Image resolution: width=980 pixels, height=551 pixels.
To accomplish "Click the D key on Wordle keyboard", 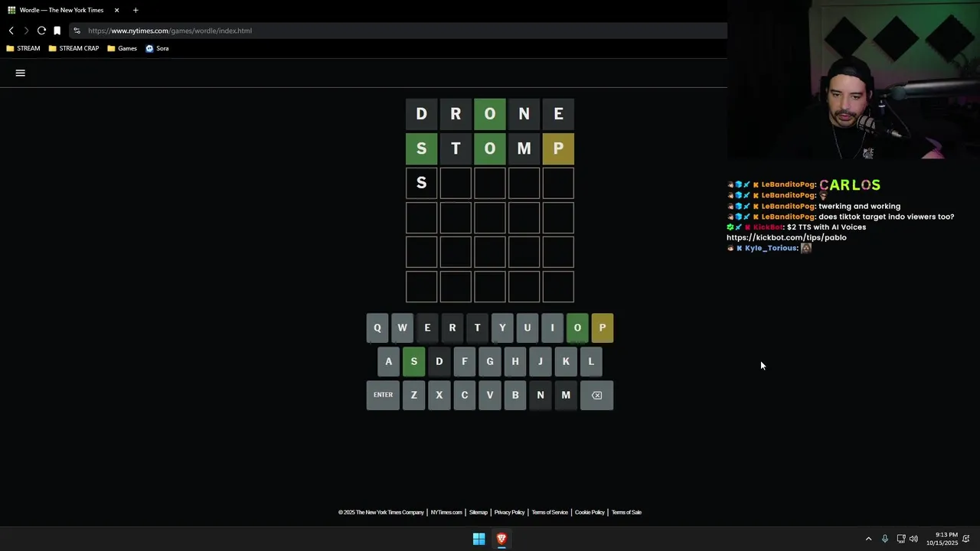I will coord(439,361).
